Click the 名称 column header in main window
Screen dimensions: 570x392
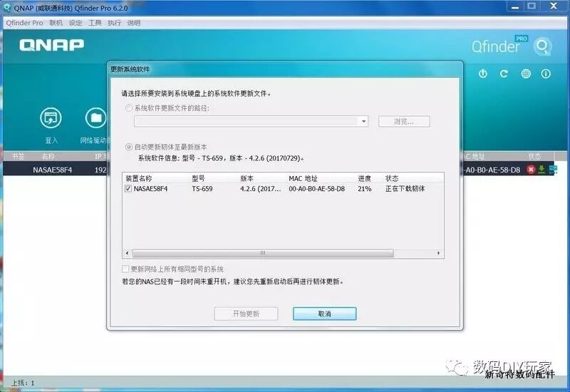coord(48,156)
